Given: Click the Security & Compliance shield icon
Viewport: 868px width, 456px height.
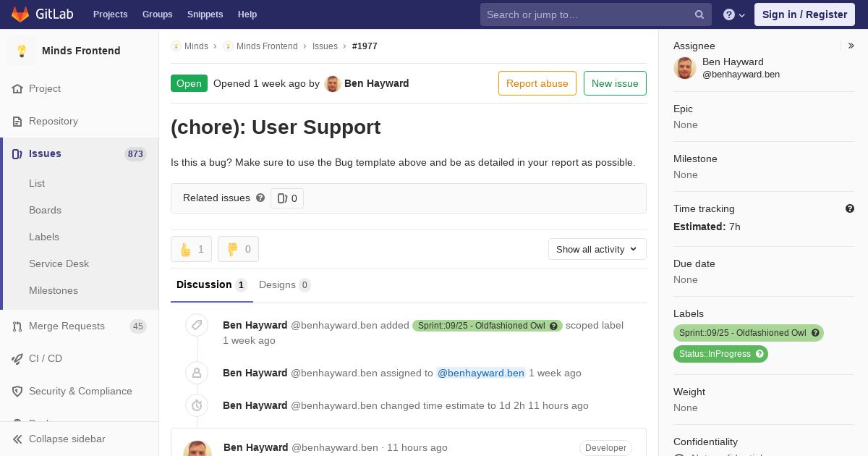Looking at the screenshot, I should [x=17, y=391].
